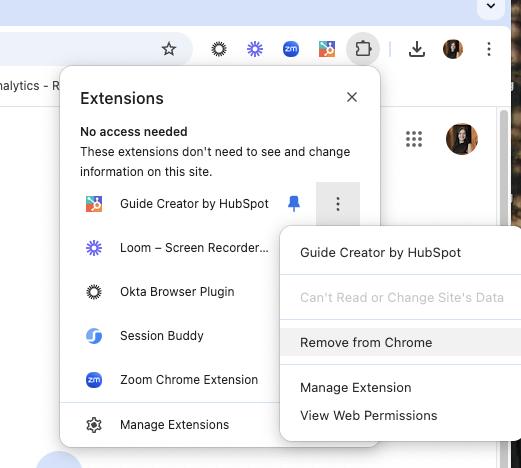Select Guide Creator by HubSpot context menu title
The width and height of the screenshot is (521, 468).
pos(380,253)
